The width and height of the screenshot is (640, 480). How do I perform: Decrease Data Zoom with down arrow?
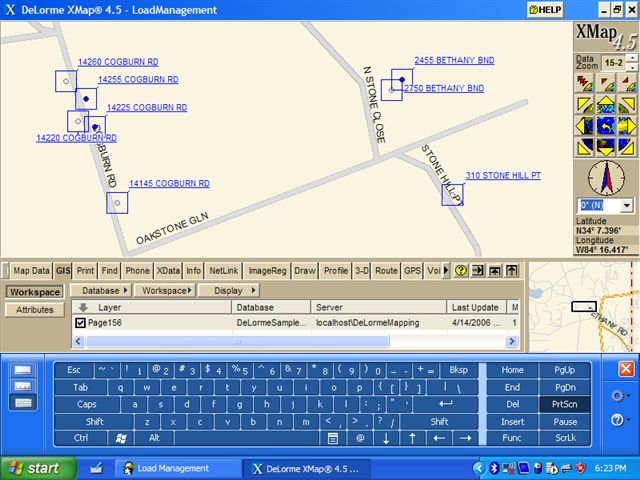click(632, 67)
